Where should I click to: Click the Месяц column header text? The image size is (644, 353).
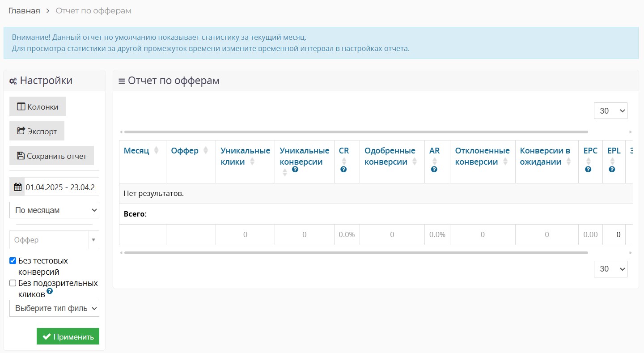[136, 151]
